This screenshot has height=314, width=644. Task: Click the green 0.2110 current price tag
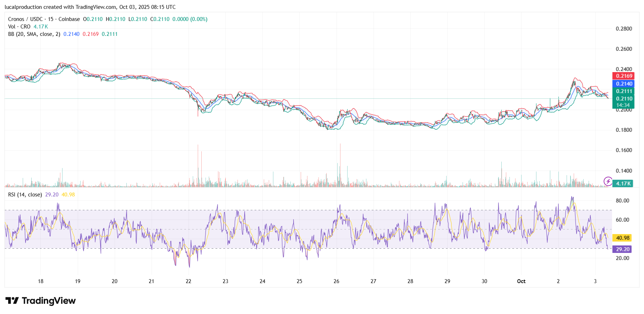623,99
